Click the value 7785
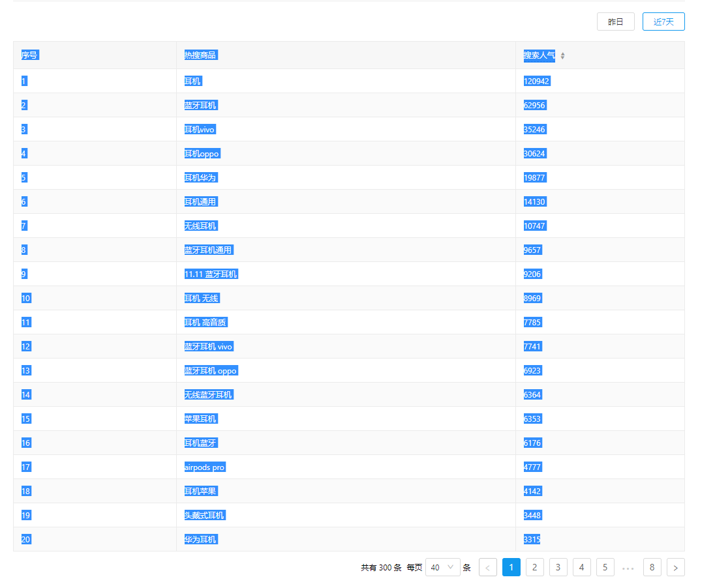 [x=532, y=323]
